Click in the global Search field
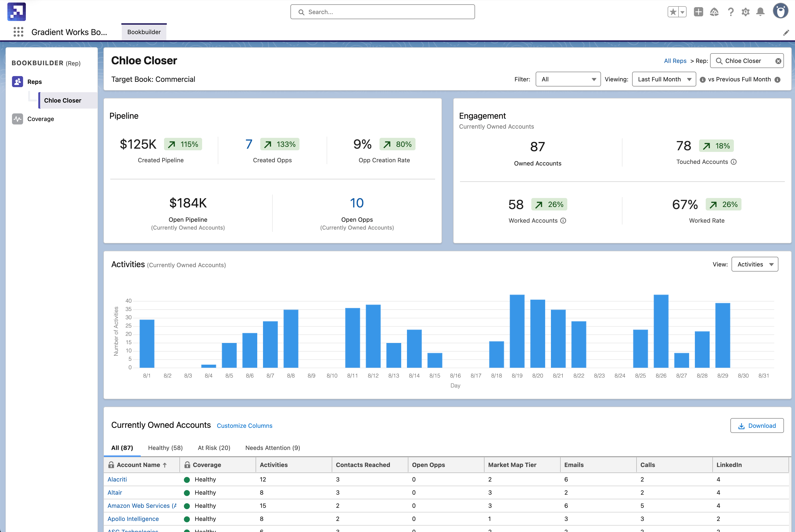The image size is (795, 532). [382, 12]
